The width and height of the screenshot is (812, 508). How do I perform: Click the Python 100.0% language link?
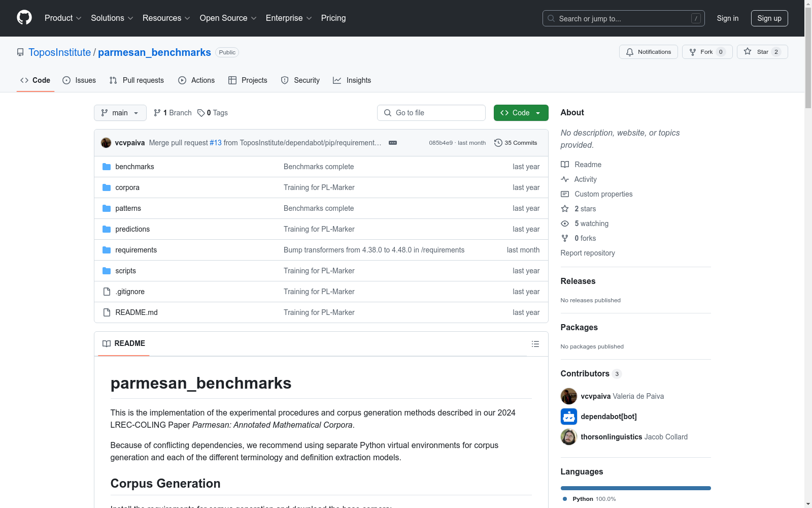[x=589, y=499]
